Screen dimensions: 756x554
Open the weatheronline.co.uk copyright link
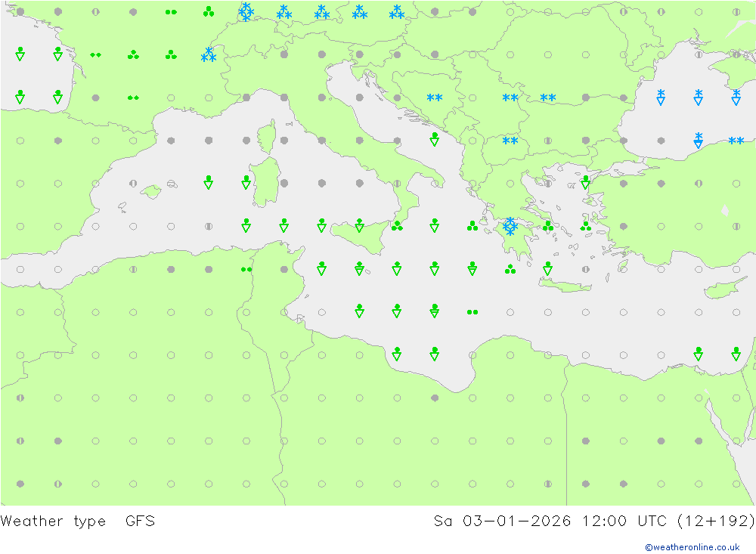[692, 546]
